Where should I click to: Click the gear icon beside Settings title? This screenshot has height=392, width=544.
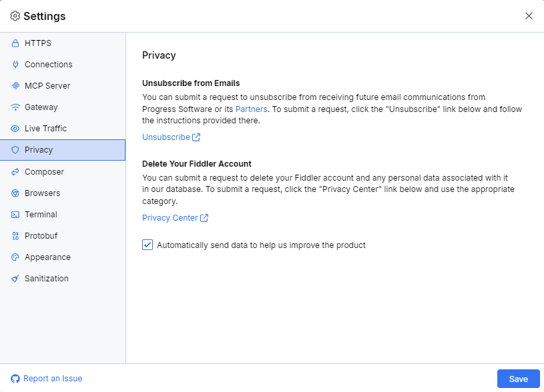[14, 15]
